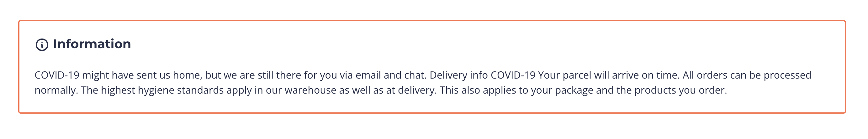The width and height of the screenshot is (868, 139).
Task: Click the phrase "highest hygiene standards"
Action: tap(162, 90)
